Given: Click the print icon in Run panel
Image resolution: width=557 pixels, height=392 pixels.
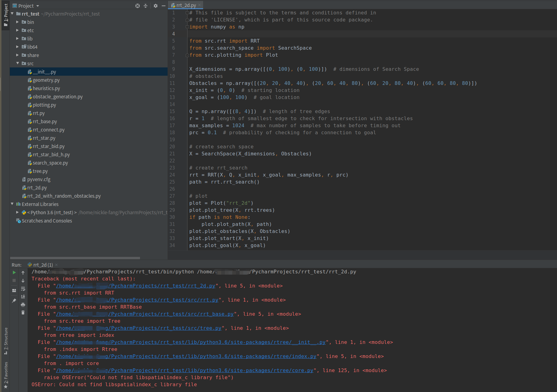Looking at the screenshot, I should tap(23, 305).
